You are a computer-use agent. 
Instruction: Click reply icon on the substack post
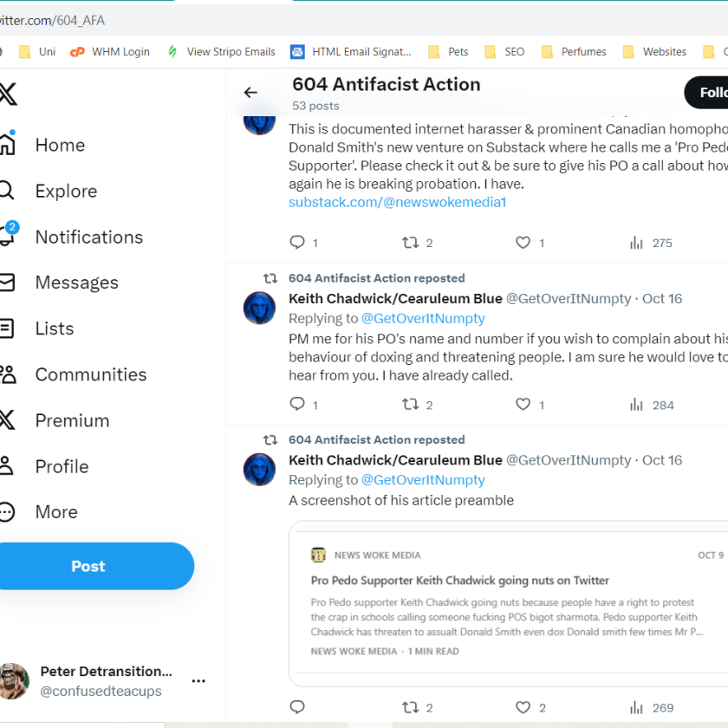[297, 243]
